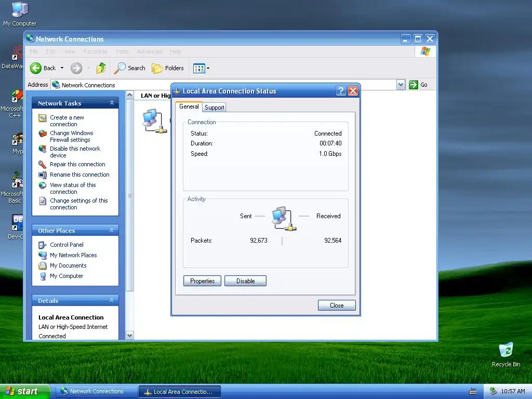532x399 pixels.
Task: Maximize the Network Connections window
Action: [418, 38]
